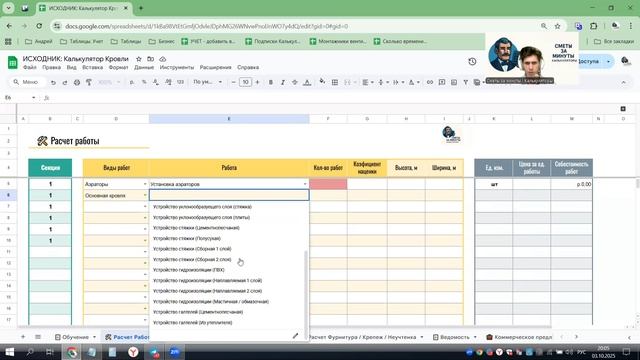The width and height of the screenshot is (640, 360).
Task: Click the move to folder icon
Action: 151,59
